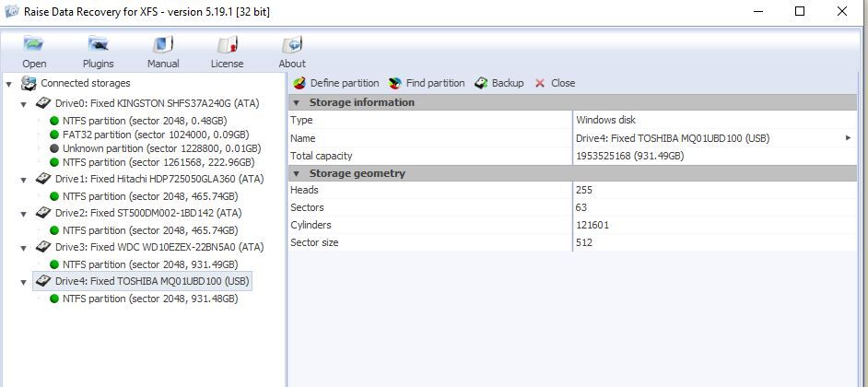Collapse the Drive2 ST500DM002 node arrow

(23, 214)
